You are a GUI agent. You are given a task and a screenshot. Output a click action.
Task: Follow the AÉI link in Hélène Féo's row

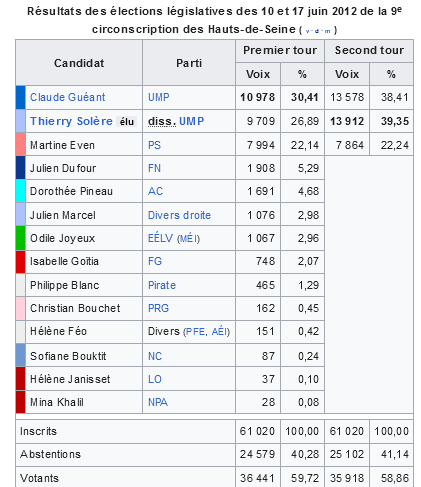point(220,331)
